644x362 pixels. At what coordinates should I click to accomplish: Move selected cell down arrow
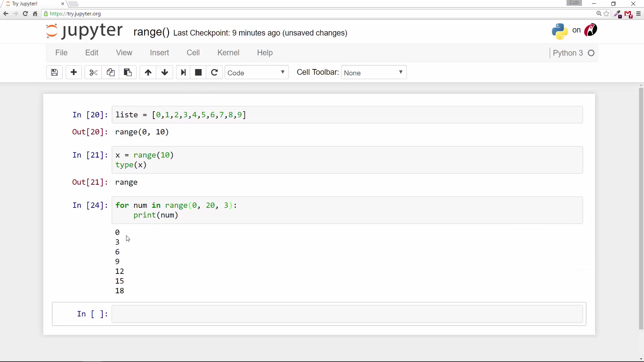165,72
